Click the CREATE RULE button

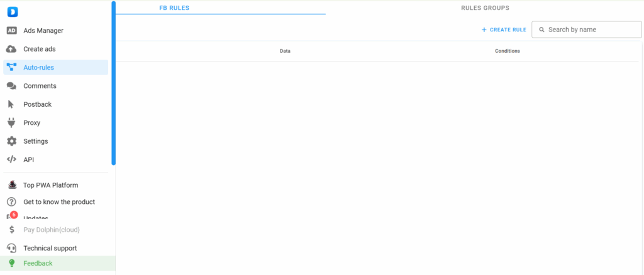504,30
